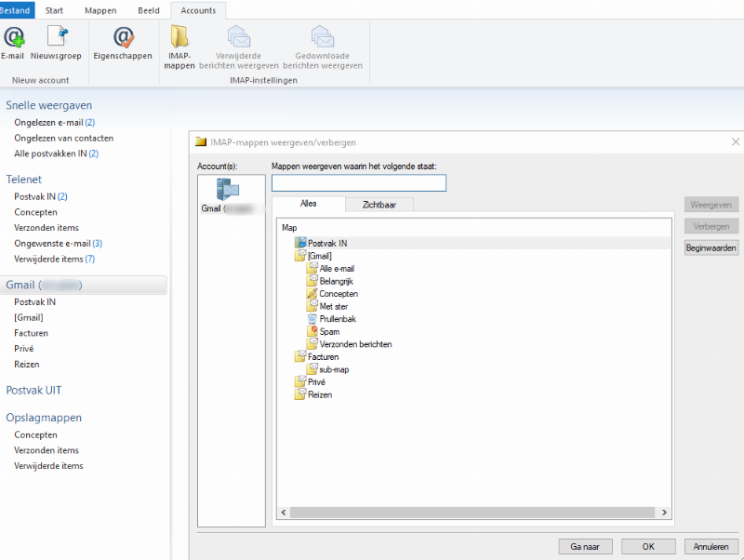Image resolution: width=744 pixels, height=560 pixels.
Task: Open the Bestand menu
Action: (17, 10)
